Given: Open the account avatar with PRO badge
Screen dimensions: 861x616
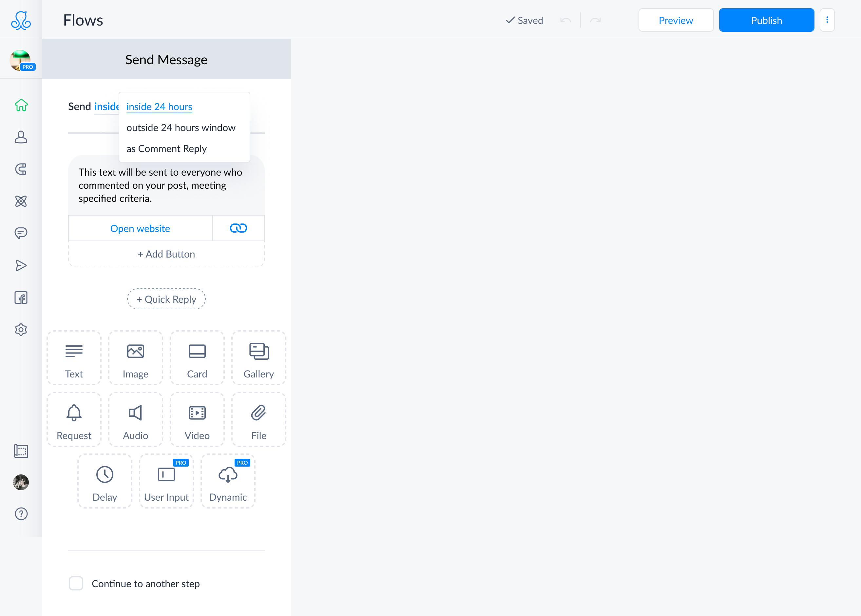Looking at the screenshot, I should point(22,60).
